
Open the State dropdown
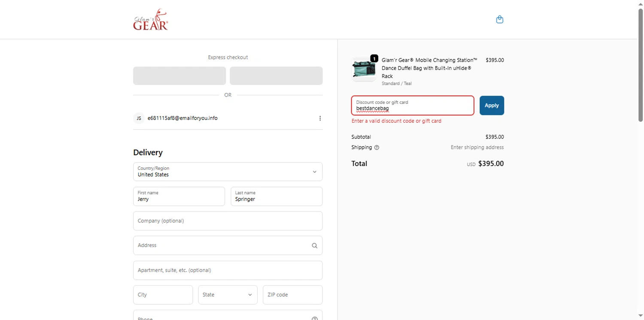coord(228,295)
